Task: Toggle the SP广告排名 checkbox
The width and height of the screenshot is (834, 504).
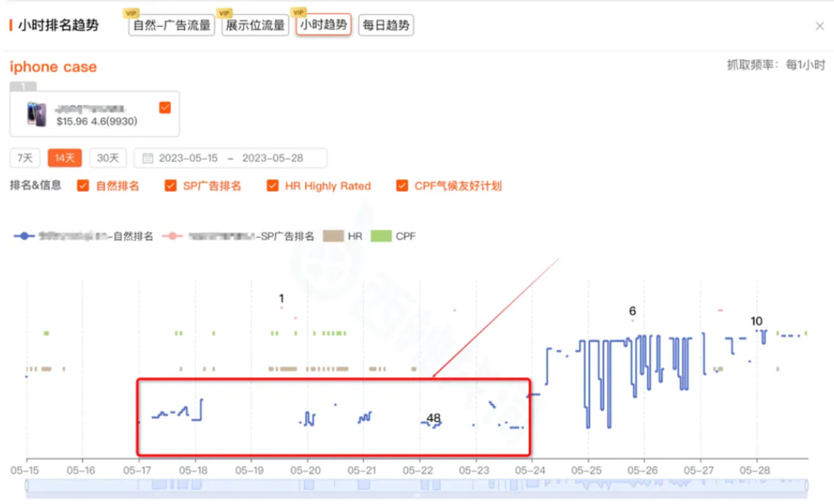Action: (x=170, y=186)
